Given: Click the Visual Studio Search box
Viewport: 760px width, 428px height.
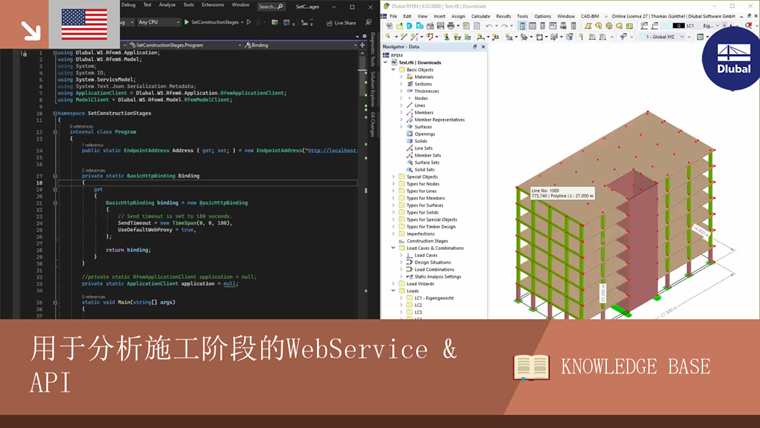Looking at the screenshot, I should point(270,6).
